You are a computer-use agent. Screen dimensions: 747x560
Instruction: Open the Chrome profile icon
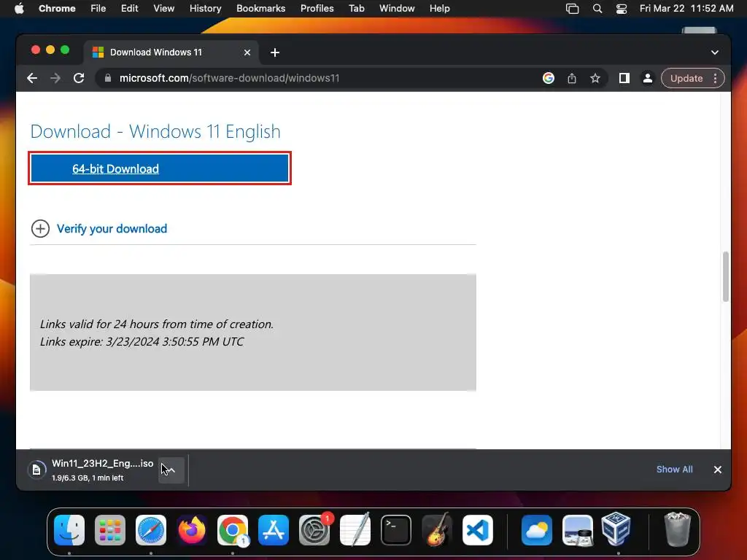click(x=648, y=78)
